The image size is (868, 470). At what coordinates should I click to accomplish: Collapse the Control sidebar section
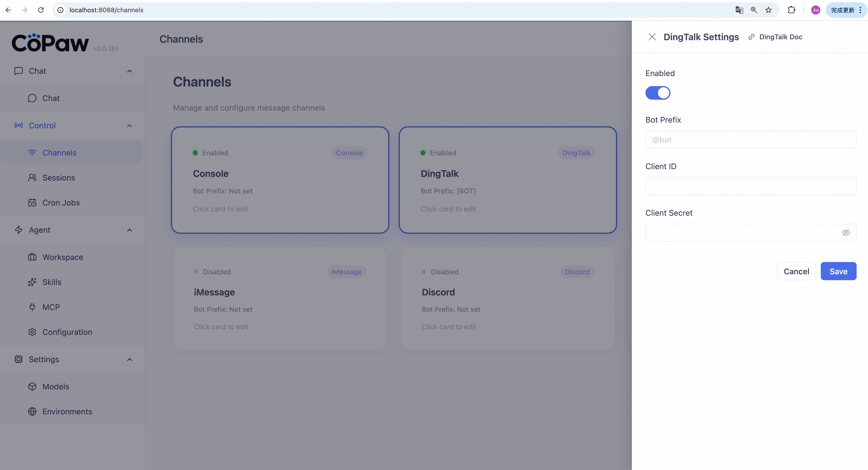pos(129,125)
